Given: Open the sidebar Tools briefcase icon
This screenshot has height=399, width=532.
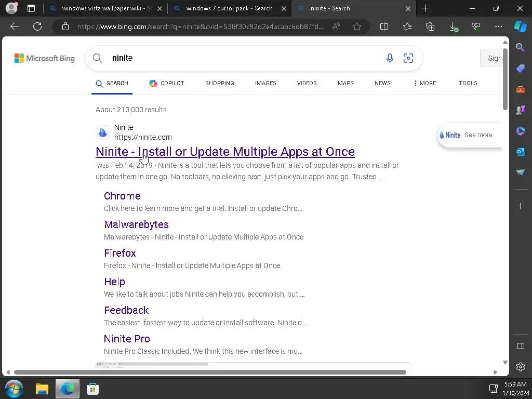Looking at the screenshot, I should click(x=520, y=89).
